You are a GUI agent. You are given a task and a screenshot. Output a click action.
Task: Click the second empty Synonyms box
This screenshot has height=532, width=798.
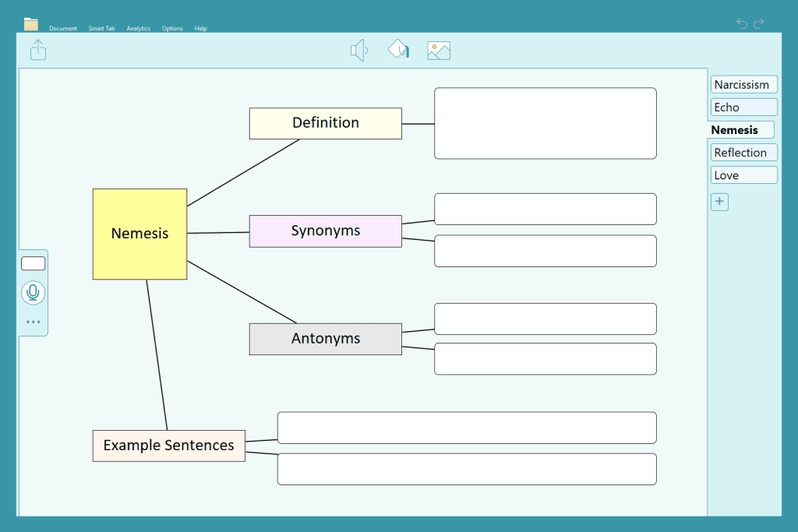(546, 251)
